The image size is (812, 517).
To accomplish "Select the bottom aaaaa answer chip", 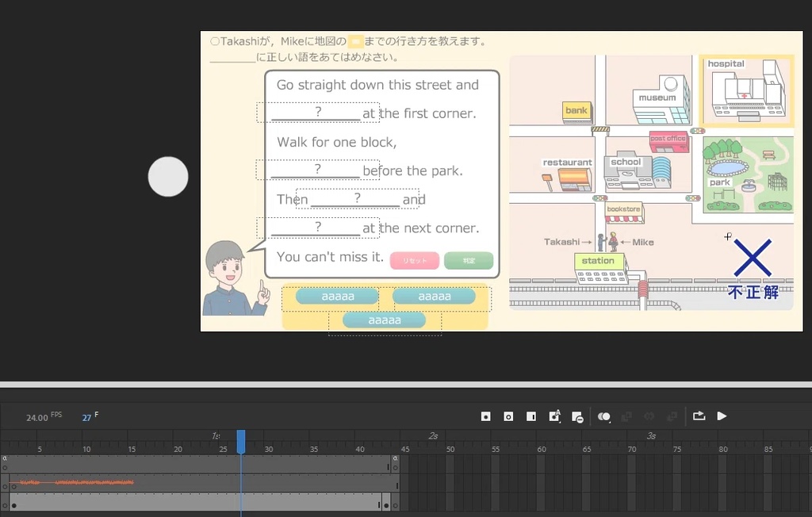I will 385,320.
